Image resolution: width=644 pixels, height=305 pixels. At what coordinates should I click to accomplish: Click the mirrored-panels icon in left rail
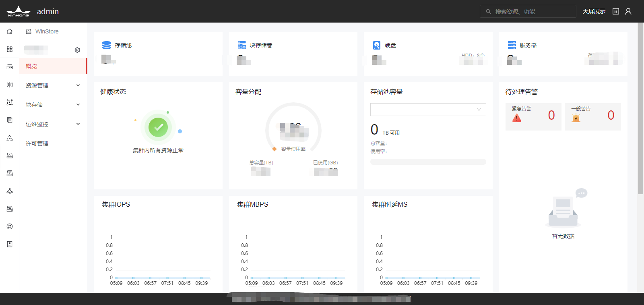tap(10, 85)
